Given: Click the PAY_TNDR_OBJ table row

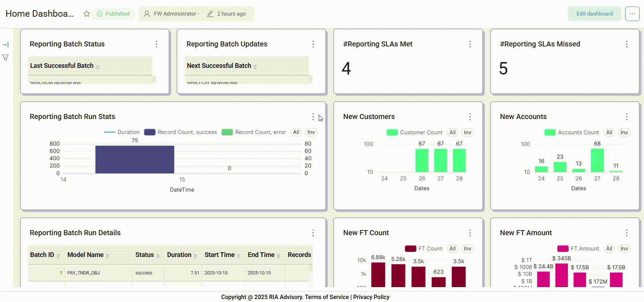Looking at the screenshot, I should pyautogui.click(x=83, y=273).
